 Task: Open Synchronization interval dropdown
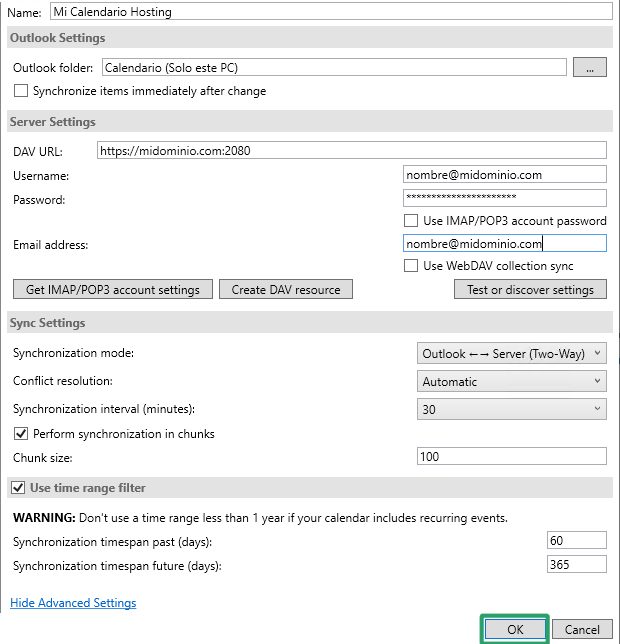click(511, 408)
